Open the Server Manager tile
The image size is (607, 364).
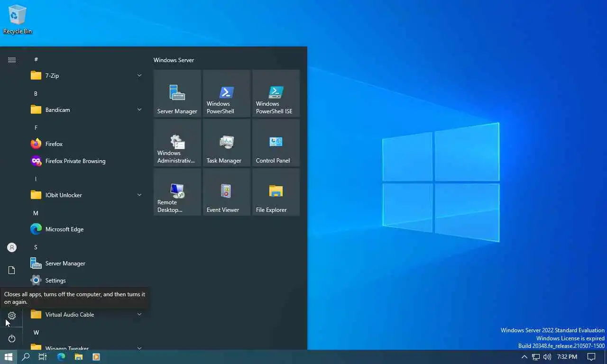click(x=177, y=93)
